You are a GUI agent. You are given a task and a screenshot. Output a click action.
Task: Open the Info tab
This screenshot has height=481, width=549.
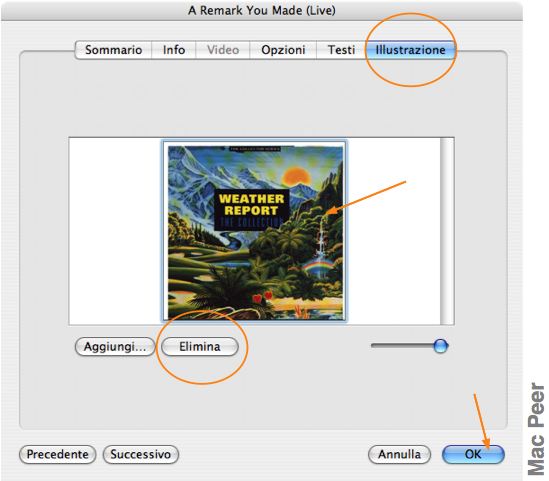(174, 50)
